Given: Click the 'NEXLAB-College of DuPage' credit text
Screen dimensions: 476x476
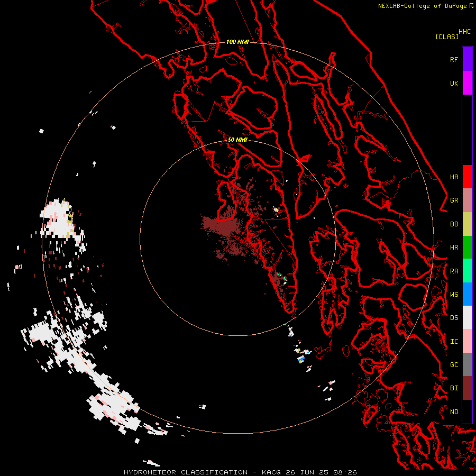Looking at the screenshot, I should [x=422, y=6].
